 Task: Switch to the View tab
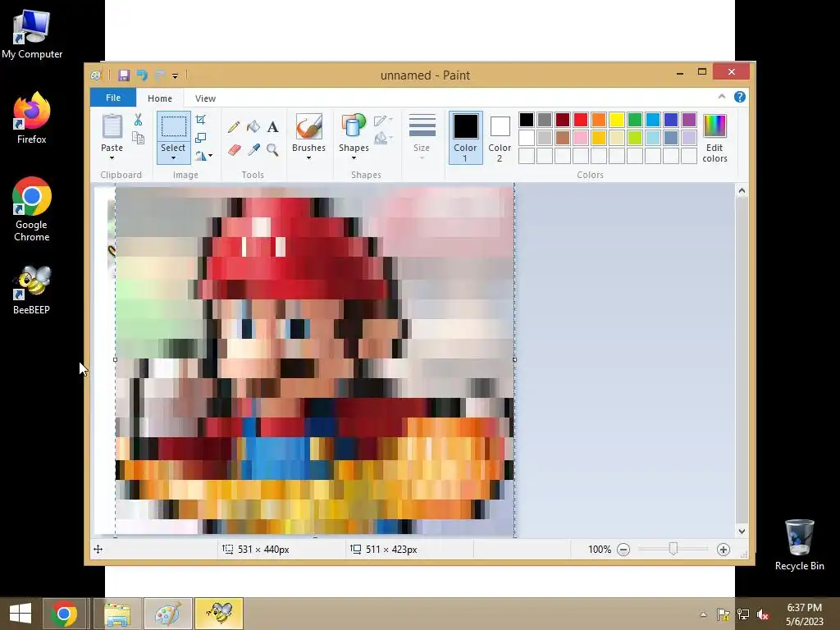(205, 98)
